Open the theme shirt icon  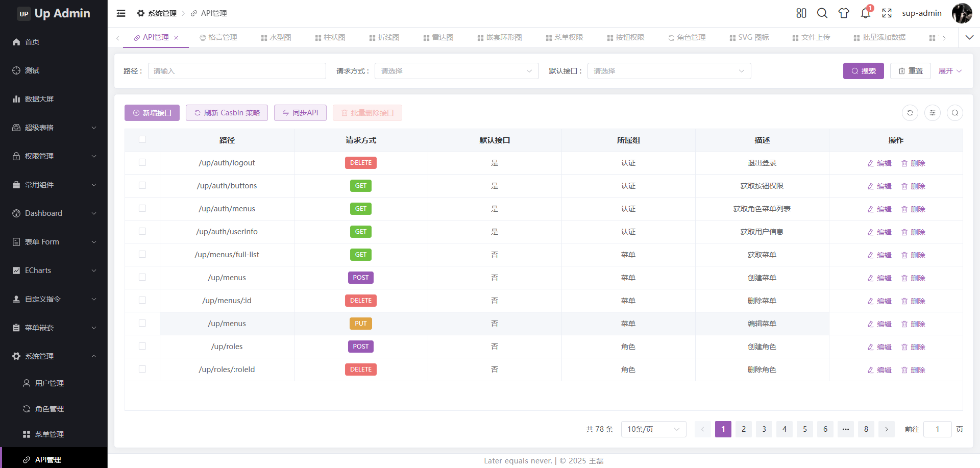point(843,13)
